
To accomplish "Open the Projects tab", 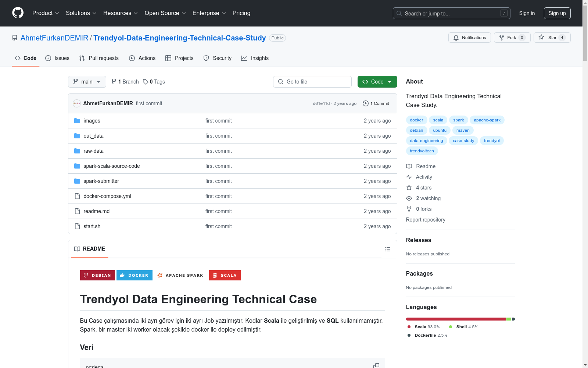I will pyautogui.click(x=179, y=58).
